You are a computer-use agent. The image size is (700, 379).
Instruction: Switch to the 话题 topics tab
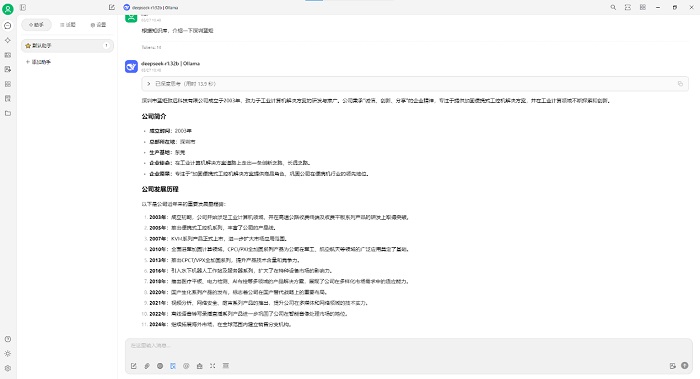[x=67, y=25]
